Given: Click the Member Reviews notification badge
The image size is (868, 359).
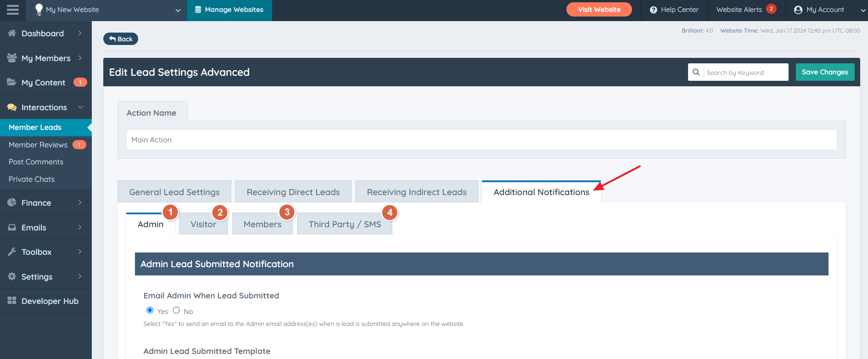Looking at the screenshot, I should coord(79,145).
